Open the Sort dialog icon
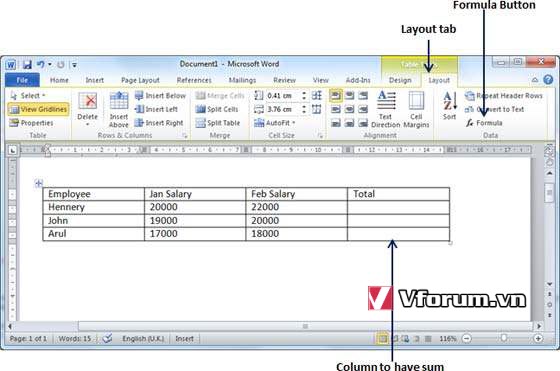560x371 pixels. pyautogui.click(x=449, y=105)
